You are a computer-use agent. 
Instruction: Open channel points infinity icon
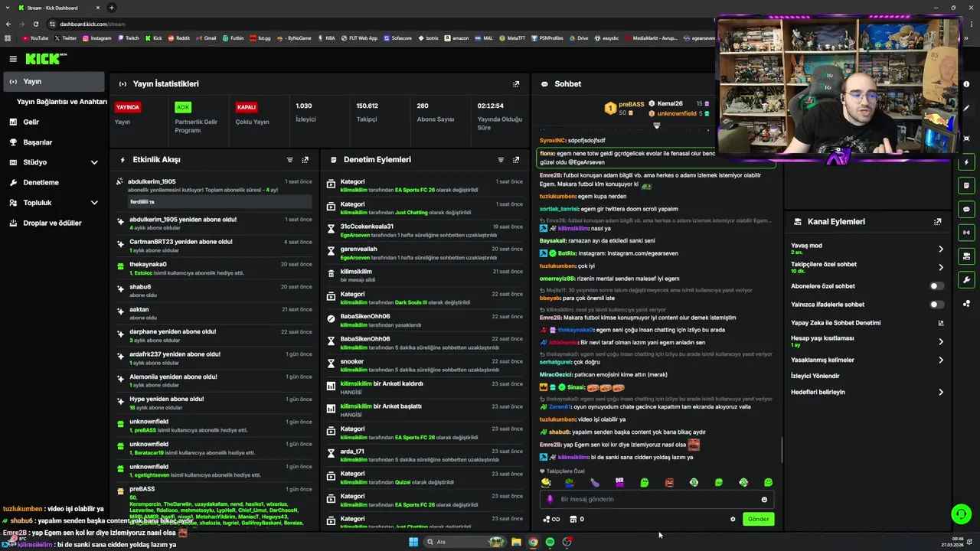pos(551,519)
